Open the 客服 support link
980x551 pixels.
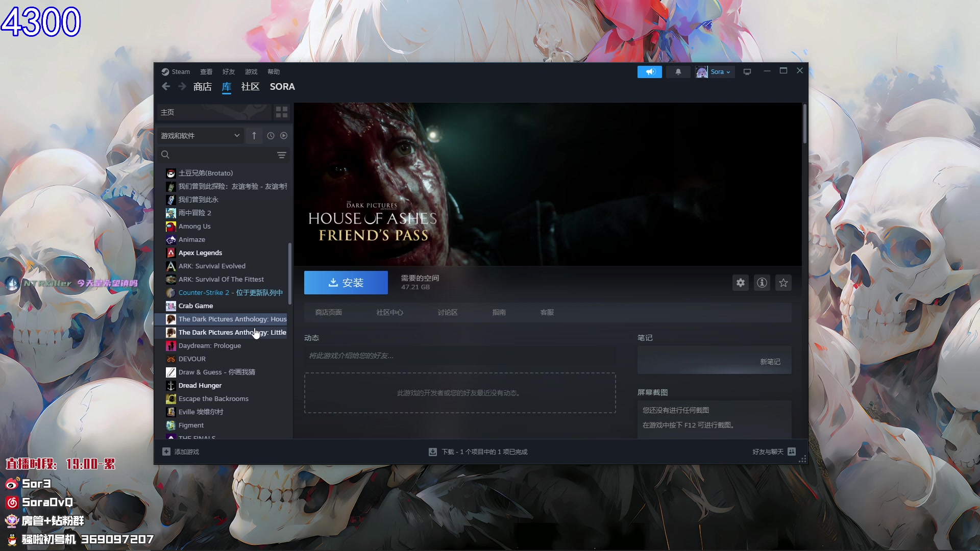[x=547, y=312]
